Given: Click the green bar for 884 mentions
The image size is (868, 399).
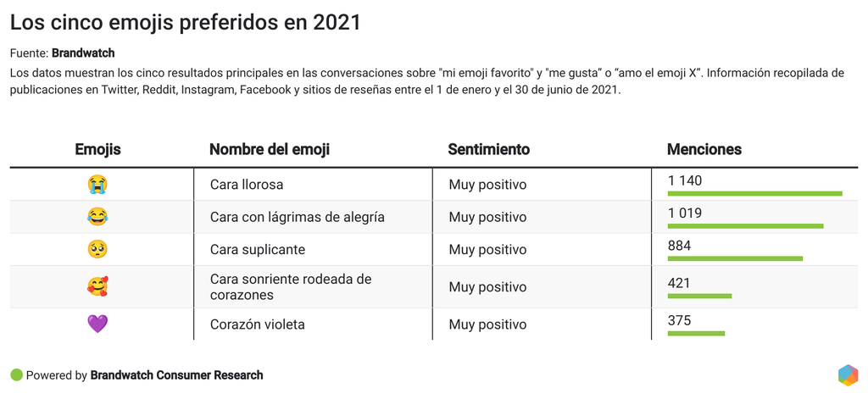Looking at the screenshot, I should (x=735, y=258).
